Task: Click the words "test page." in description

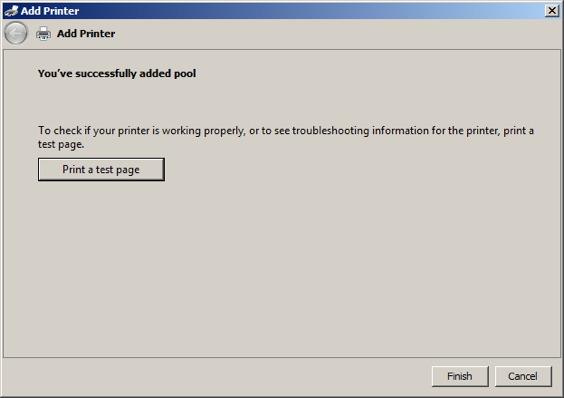Action: pyautogui.click(x=61, y=144)
